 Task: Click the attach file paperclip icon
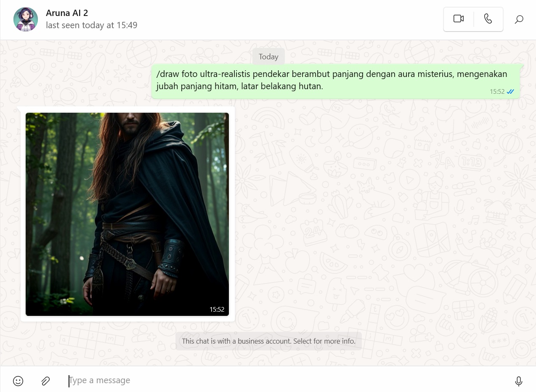(x=45, y=381)
